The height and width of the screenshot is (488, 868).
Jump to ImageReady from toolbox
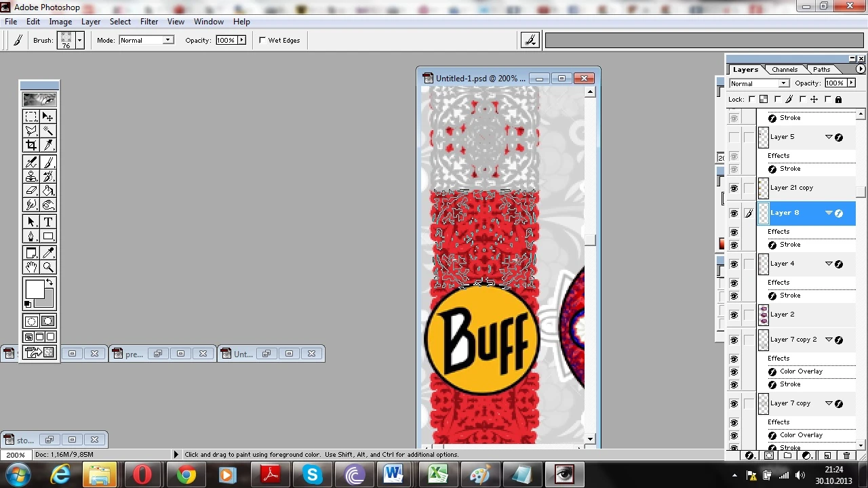(x=39, y=352)
